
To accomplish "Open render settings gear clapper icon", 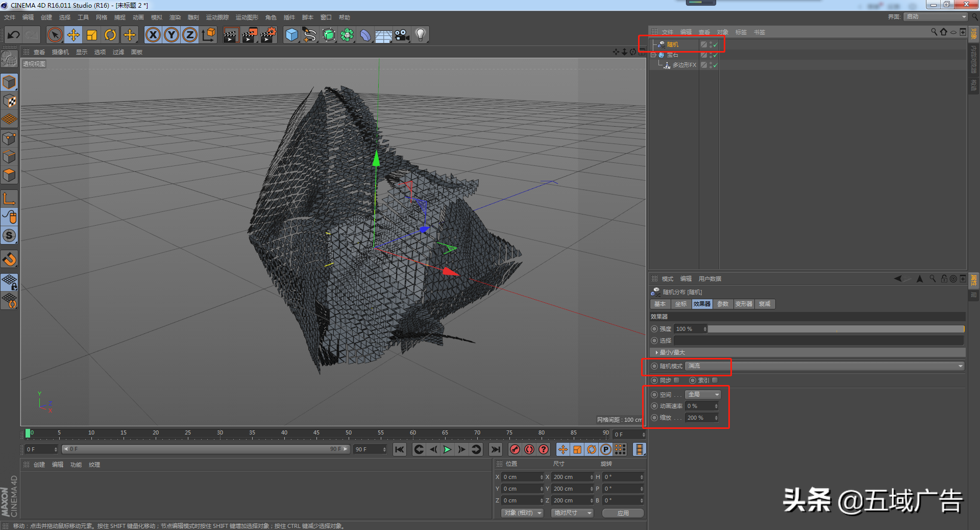I will 268,35.
